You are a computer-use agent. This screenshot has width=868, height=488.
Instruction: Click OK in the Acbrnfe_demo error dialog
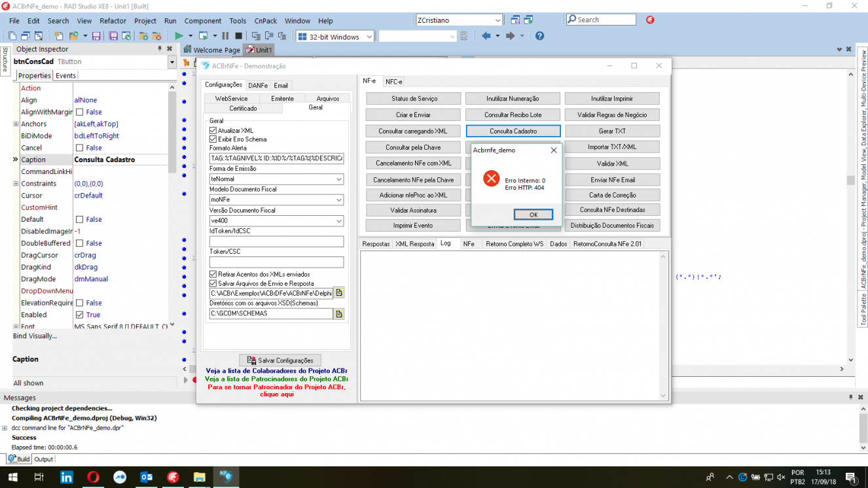coord(533,215)
